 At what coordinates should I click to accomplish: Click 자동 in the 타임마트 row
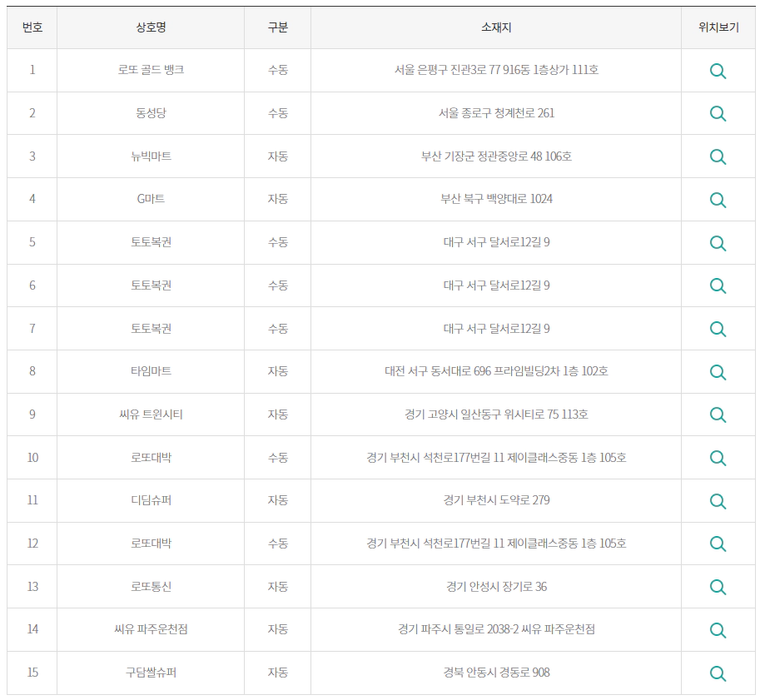[278, 371]
